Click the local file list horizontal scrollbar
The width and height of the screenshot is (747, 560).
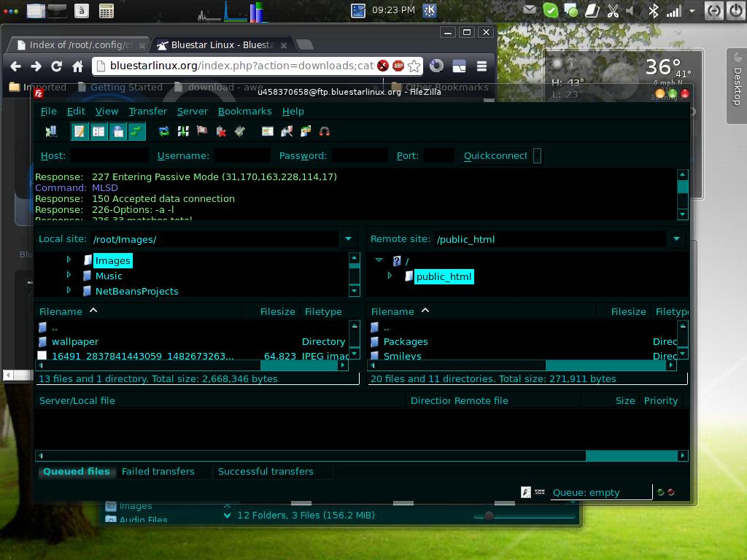192,366
